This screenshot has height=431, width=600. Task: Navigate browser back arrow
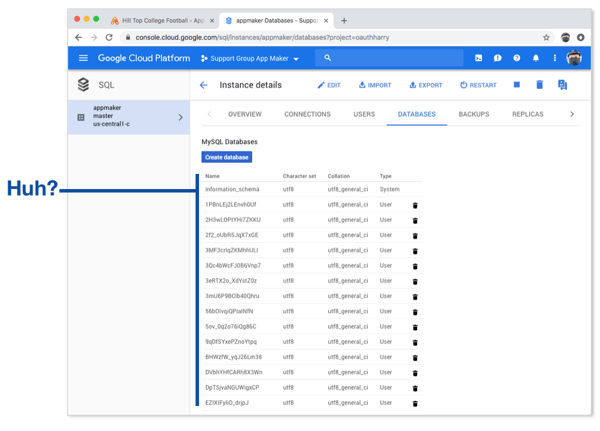coord(78,38)
